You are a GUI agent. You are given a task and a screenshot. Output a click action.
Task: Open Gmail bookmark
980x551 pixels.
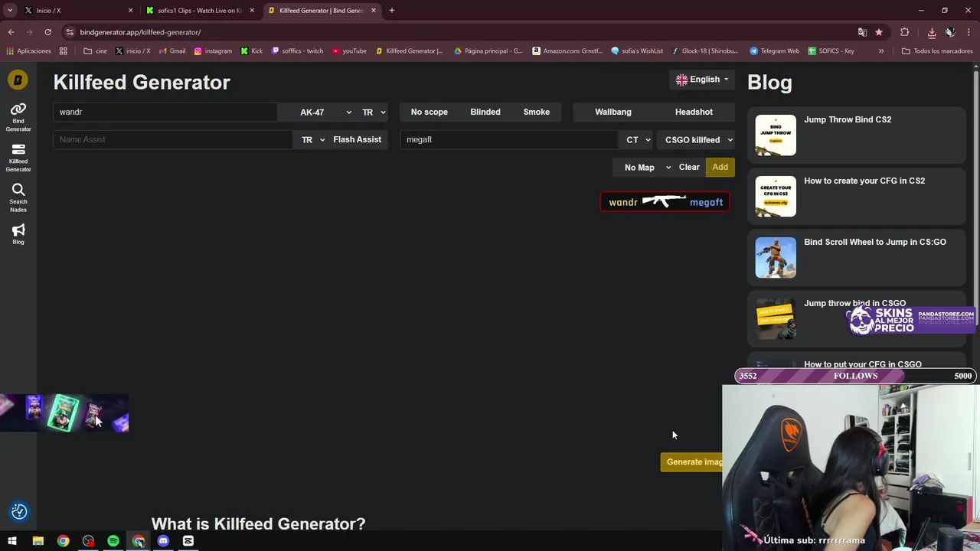pyautogui.click(x=172, y=51)
